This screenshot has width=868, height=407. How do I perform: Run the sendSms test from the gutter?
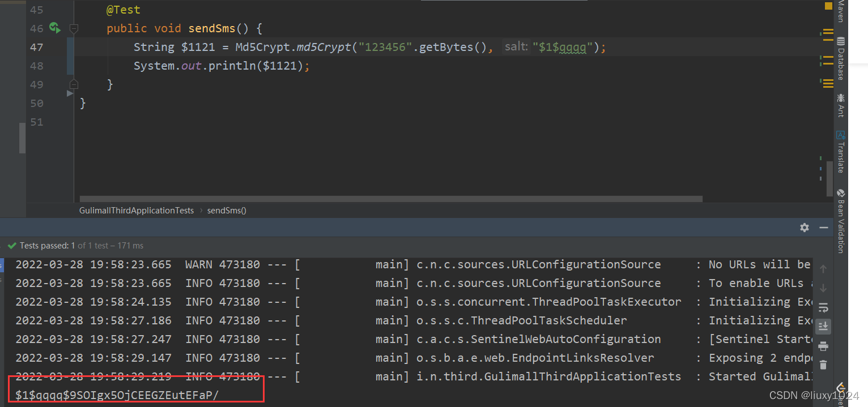coord(54,28)
